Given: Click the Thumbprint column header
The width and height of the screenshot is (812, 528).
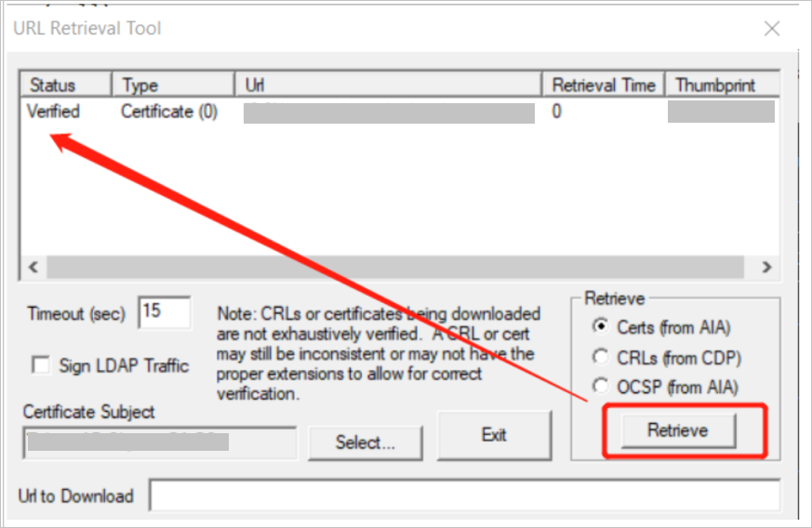Looking at the screenshot, I should [x=723, y=85].
